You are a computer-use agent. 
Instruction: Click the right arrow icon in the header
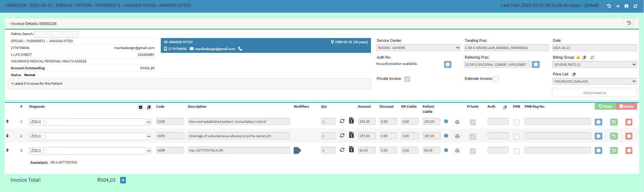pos(617,6)
